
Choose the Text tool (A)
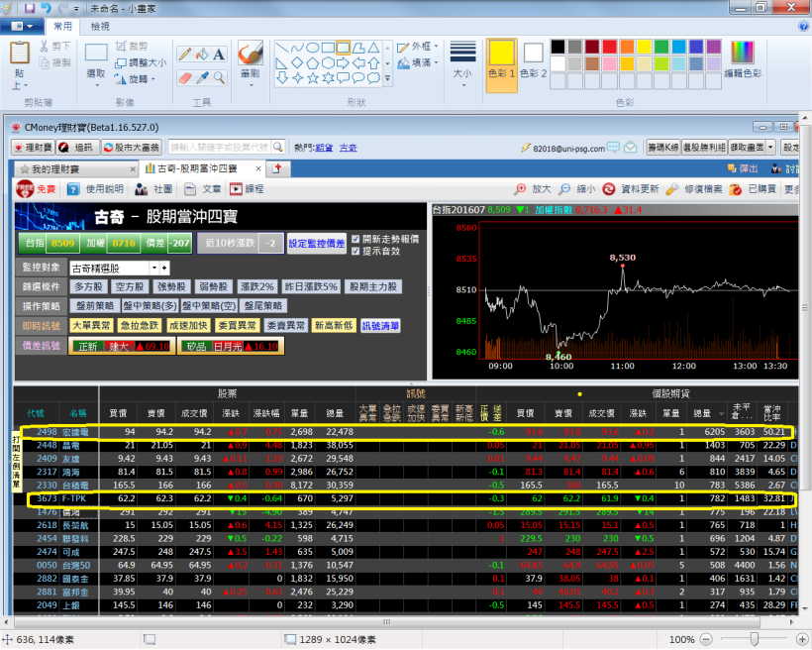pos(219,54)
